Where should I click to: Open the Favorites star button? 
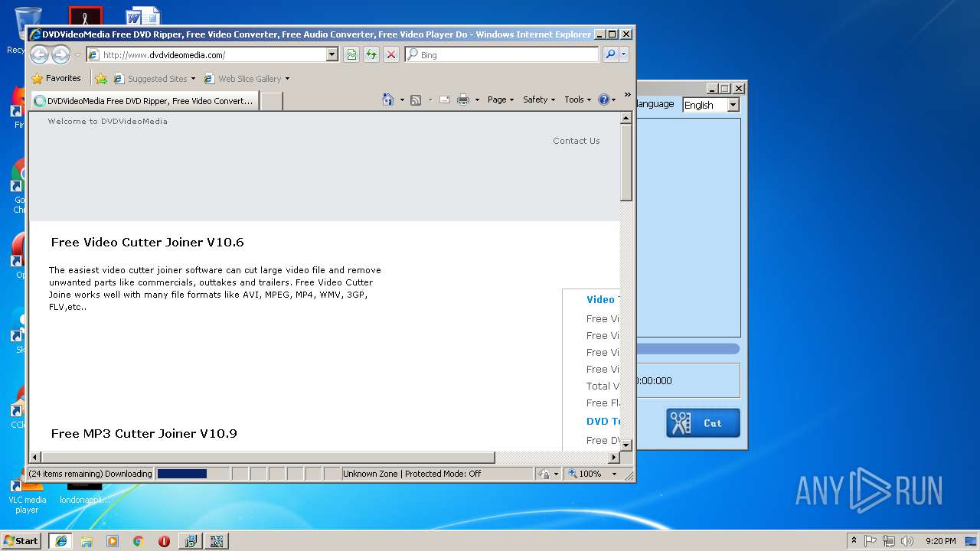pos(56,78)
